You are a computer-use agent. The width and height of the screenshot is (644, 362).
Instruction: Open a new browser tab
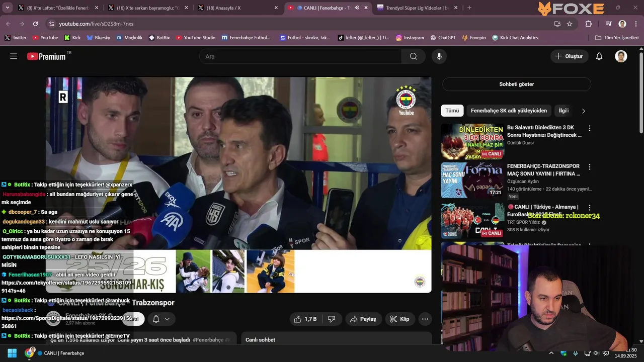coord(469,8)
